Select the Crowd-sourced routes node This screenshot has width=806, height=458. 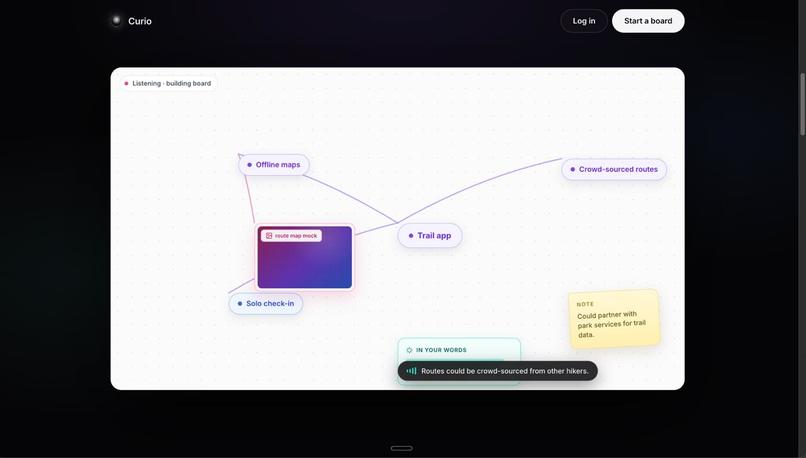pos(614,169)
